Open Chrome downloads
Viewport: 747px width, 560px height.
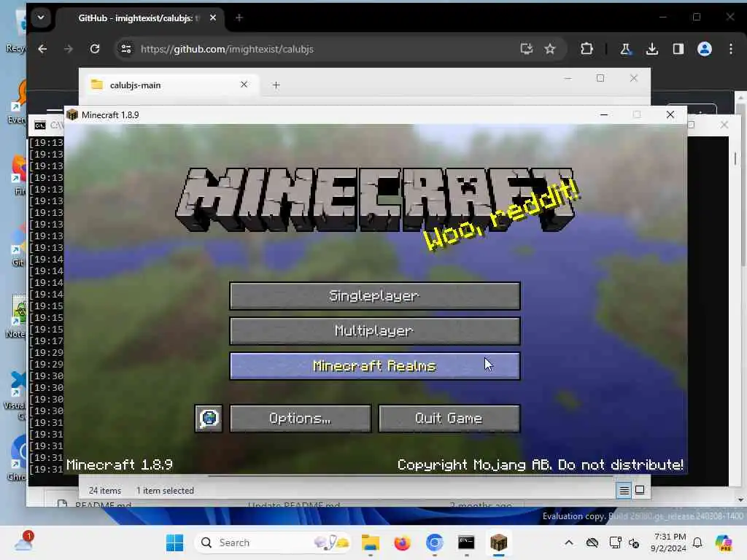tap(652, 49)
